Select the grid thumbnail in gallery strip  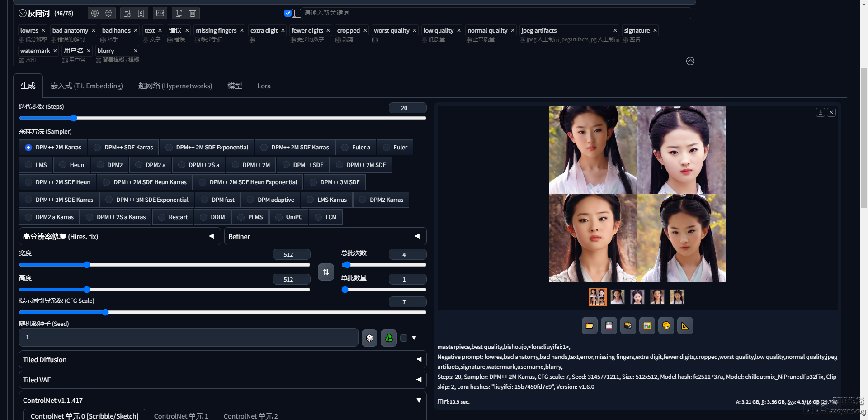[598, 297]
